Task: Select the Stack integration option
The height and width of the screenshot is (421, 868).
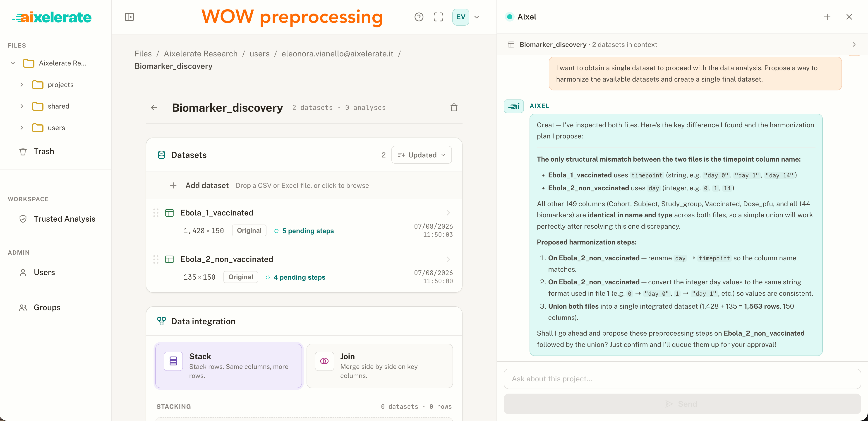Action: pos(229,366)
